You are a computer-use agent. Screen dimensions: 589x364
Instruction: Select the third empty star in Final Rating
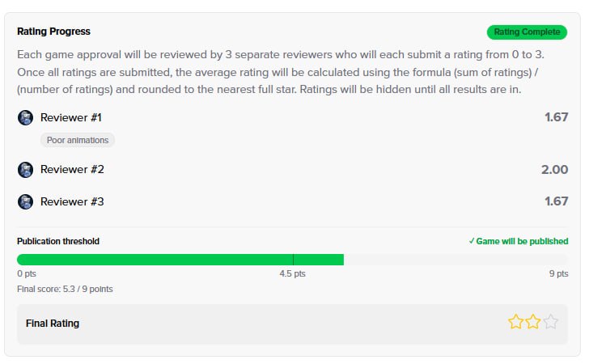tap(551, 322)
